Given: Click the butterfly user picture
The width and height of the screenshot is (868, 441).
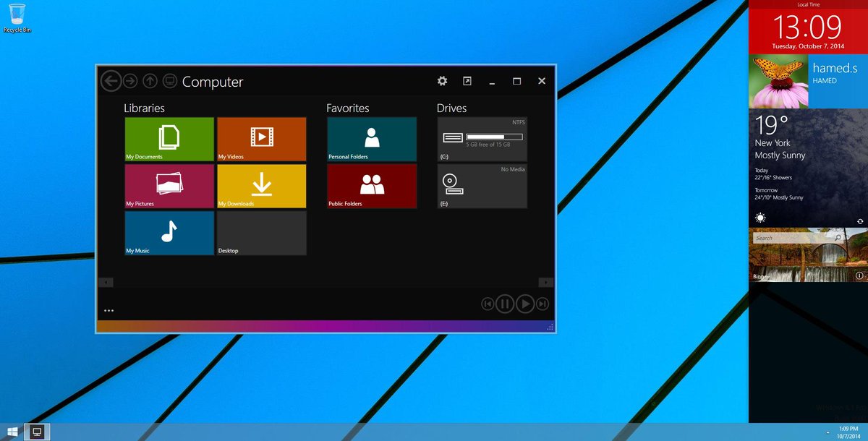Looking at the screenshot, I should [778, 81].
